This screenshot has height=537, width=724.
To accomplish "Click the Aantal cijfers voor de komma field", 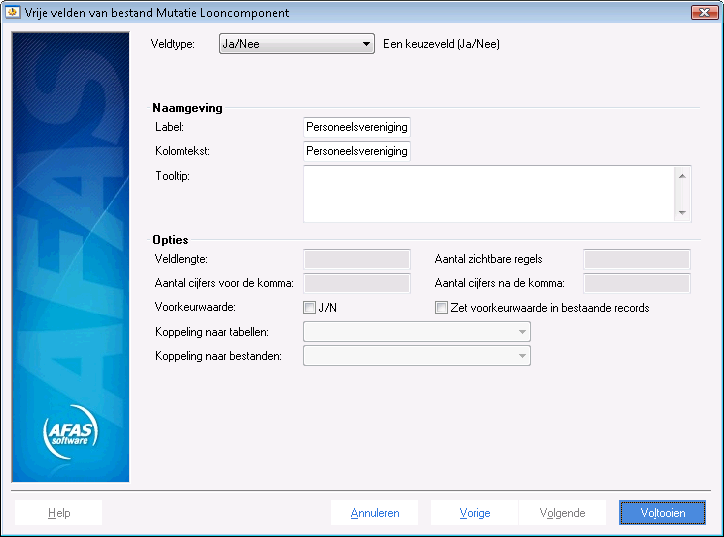I will (356, 283).
